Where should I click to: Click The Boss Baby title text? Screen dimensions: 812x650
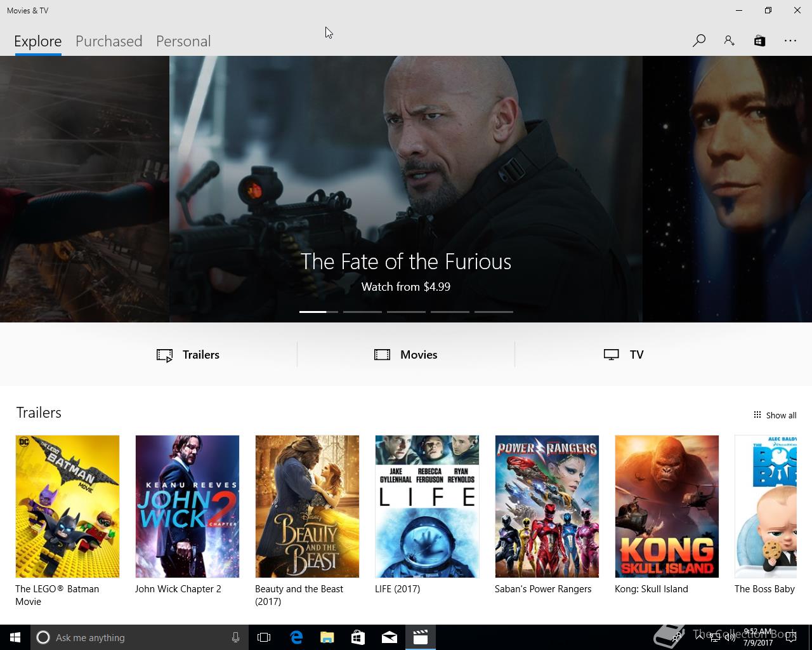[x=764, y=589]
